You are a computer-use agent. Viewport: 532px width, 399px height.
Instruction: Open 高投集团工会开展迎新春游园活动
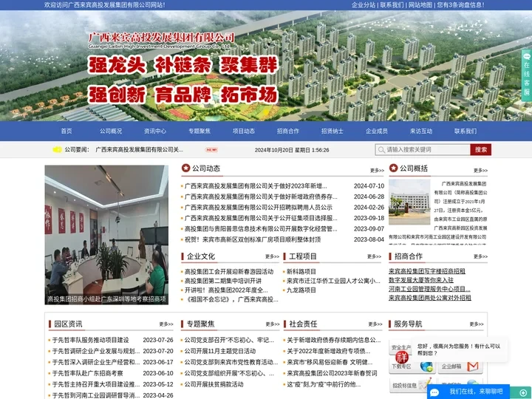tap(228, 271)
